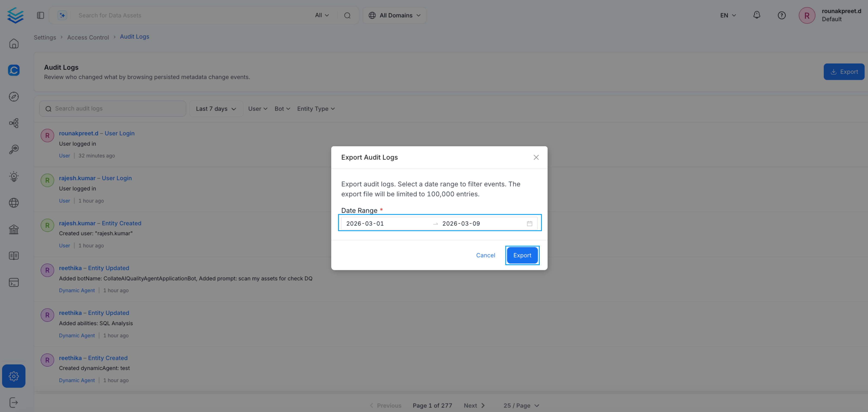Click the logout icon at sidebar bottom
The width and height of the screenshot is (868, 412).
(x=14, y=402)
